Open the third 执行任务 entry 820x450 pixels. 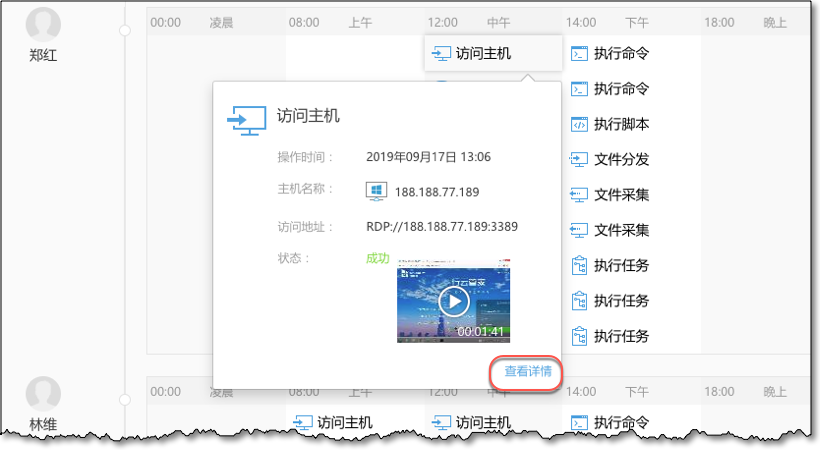610,336
